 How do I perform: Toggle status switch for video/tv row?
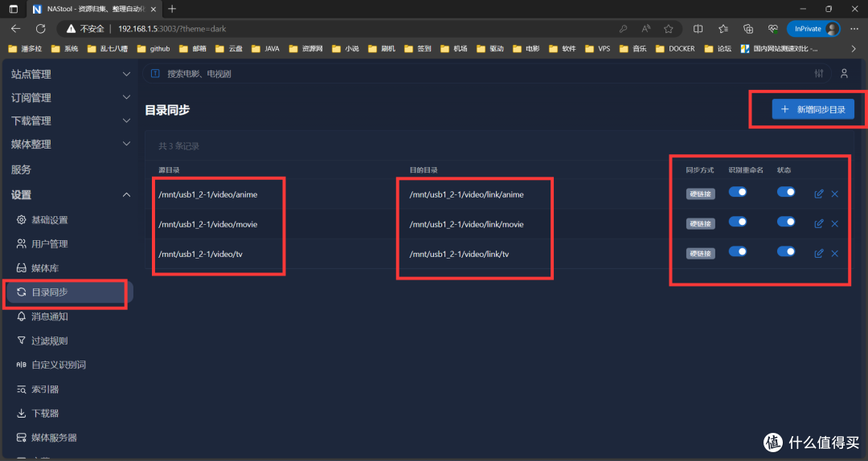click(786, 252)
